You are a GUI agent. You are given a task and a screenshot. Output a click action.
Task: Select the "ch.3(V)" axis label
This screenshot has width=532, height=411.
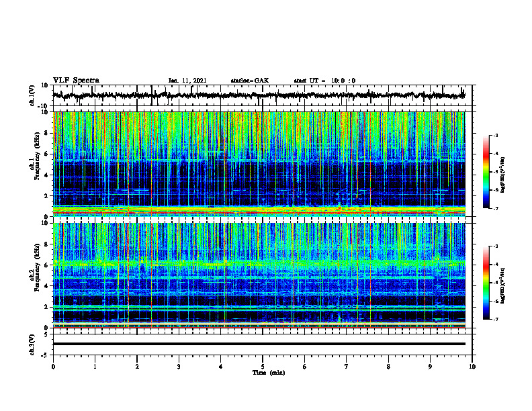coord(32,345)
